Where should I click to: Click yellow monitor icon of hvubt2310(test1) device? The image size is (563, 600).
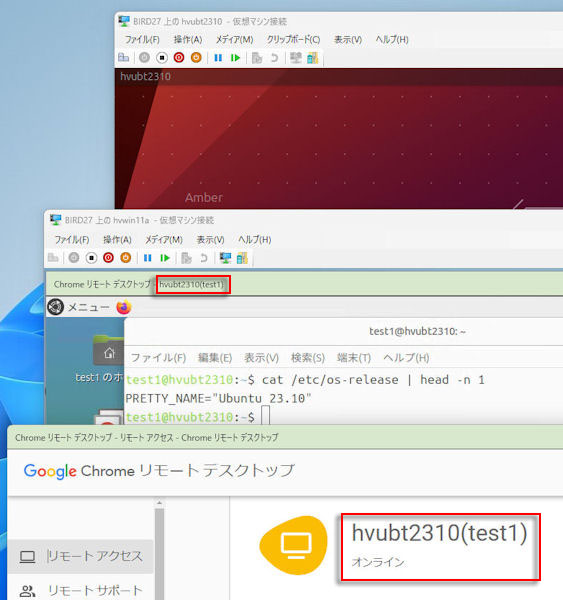[294, 545]
